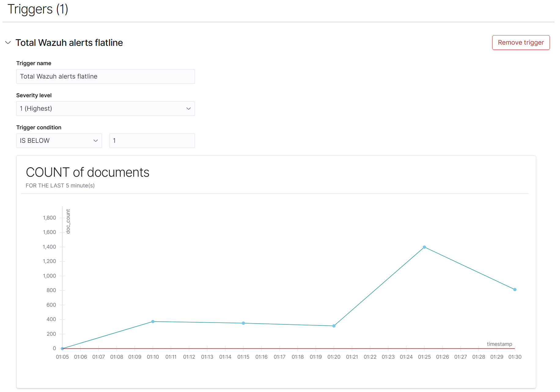Click the last data point at 01:30
The width and height of the screenshot is (560, 392).
coord(515,290)
